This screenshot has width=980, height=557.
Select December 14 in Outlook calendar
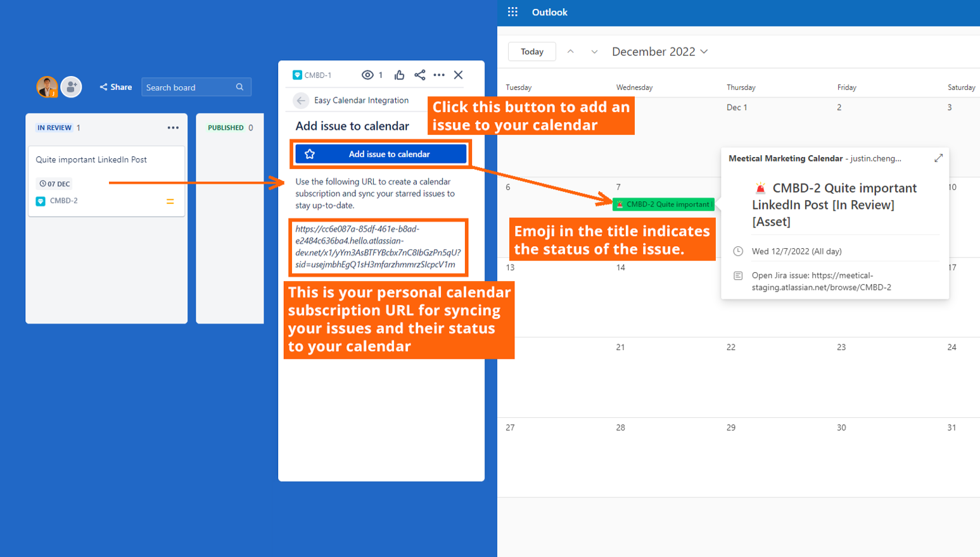(x=621, y=268)
